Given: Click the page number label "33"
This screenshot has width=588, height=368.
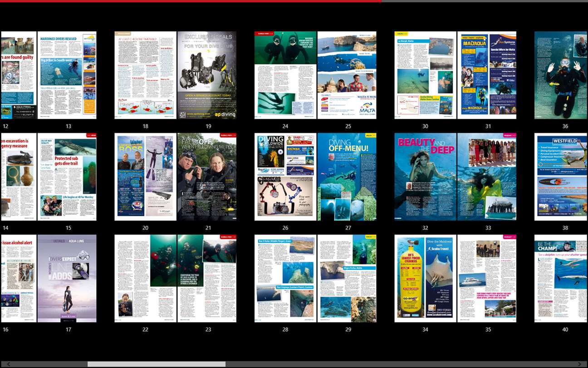Looking at the screenshot, I should tap(488, 228).
